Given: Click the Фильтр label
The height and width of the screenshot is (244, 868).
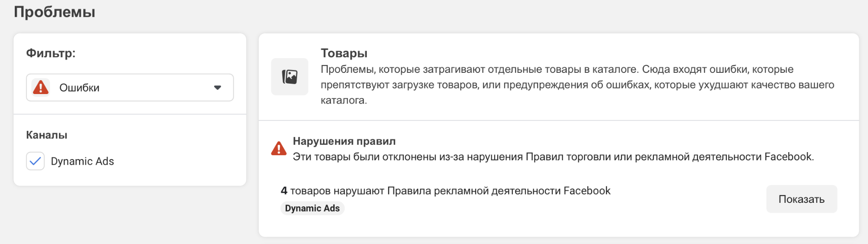Looking at the screenshot, I should 51,53.
